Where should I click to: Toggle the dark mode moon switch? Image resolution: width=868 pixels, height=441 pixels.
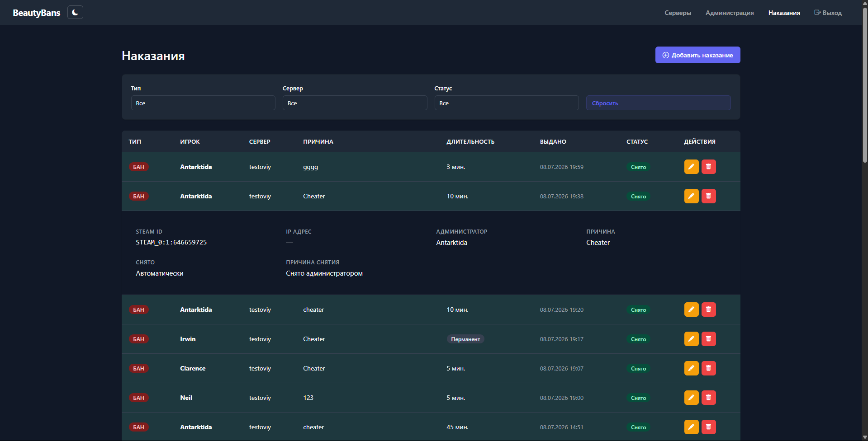click(75, 12)
